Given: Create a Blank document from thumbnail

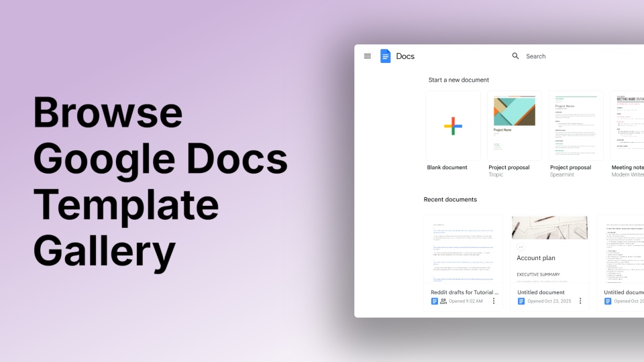Looking at the screenshot, I should click(453, 125).
